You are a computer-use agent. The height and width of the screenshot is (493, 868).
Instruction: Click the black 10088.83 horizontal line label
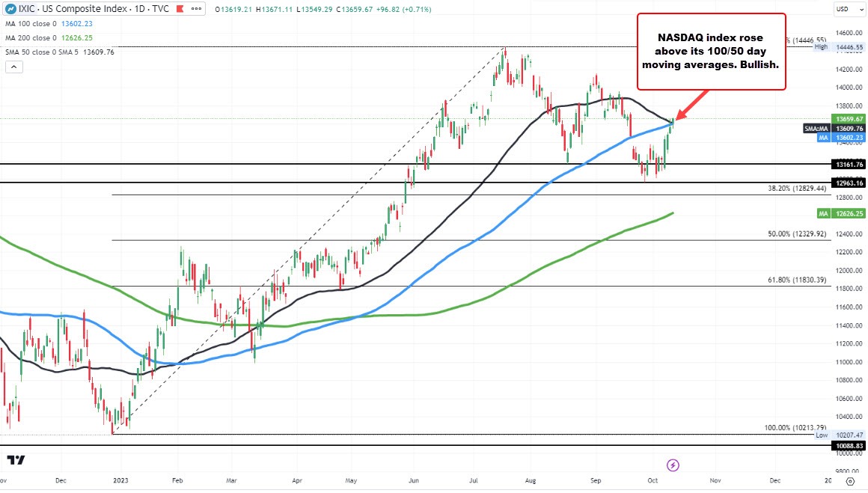click(848, 446)
